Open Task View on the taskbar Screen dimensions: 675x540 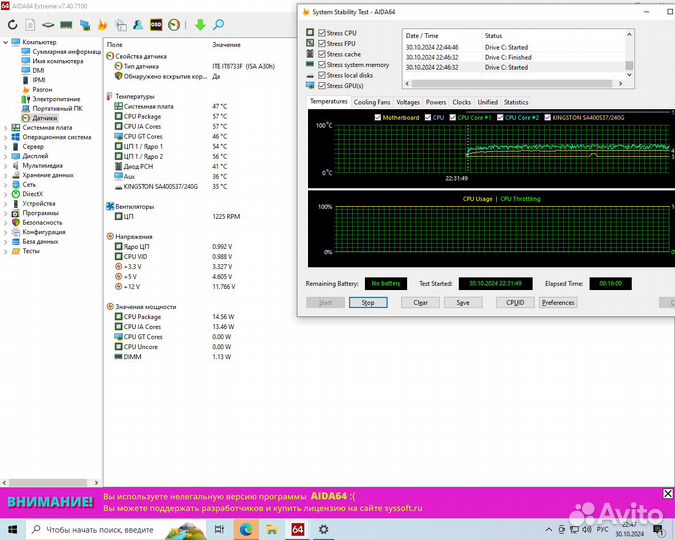pyautogui.click(x=219, y=529)
